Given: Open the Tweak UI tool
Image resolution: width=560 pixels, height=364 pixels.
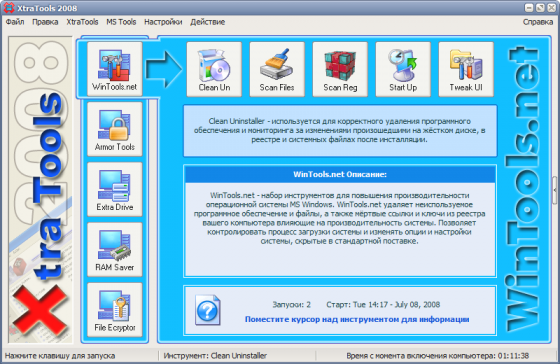Looking at the screenshot, I should click(x=466, y=69).
